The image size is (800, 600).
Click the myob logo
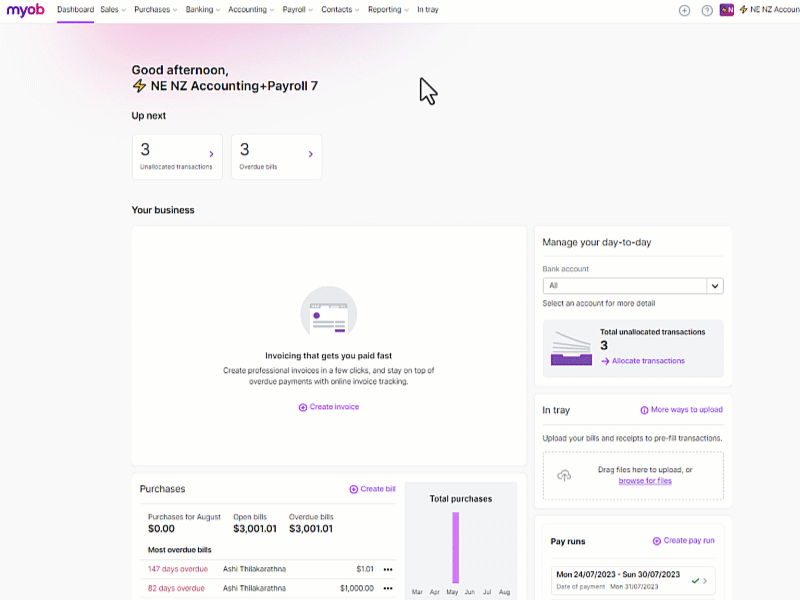tap(26, 10)
